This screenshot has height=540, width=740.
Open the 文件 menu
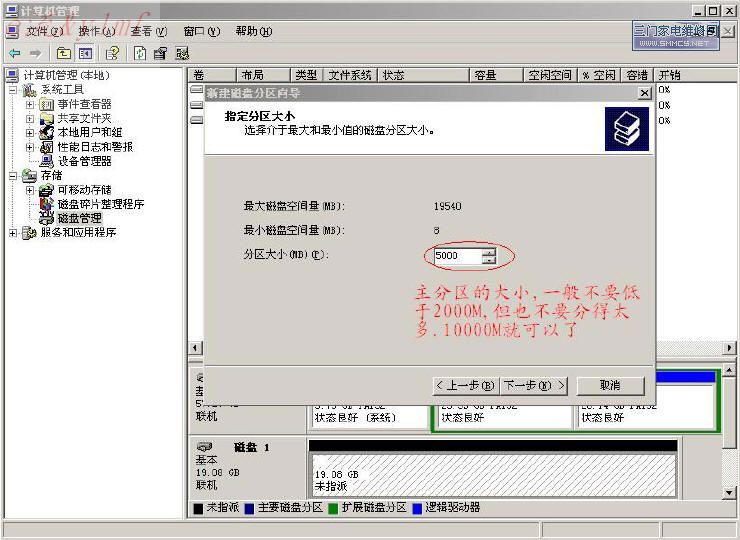pos(43,31)
